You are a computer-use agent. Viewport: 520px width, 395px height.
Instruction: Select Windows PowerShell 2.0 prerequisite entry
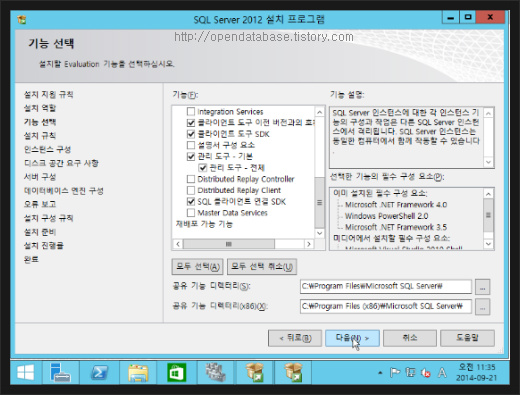point(386,216)
